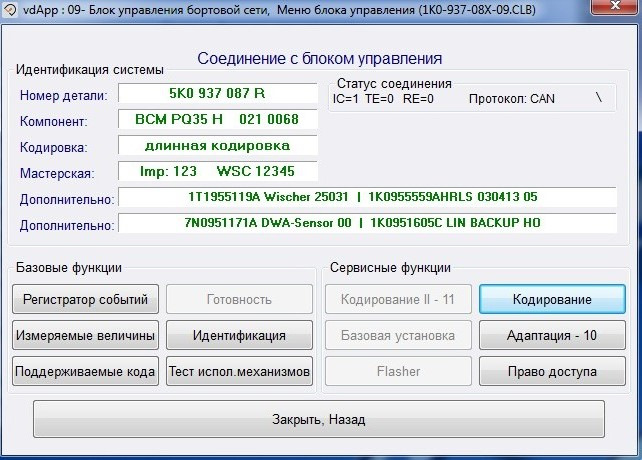Start Тест испол.механизмов actuator test

[239, 371]
